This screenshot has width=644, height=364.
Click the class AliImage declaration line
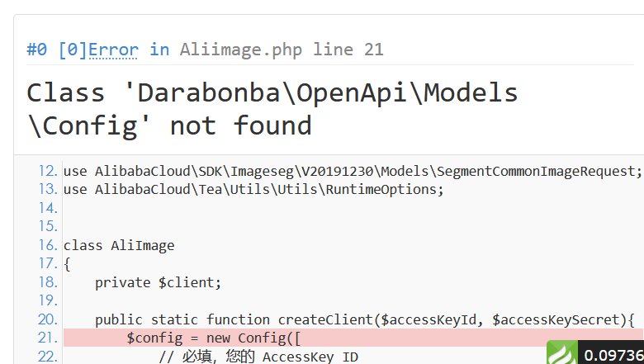119,245
